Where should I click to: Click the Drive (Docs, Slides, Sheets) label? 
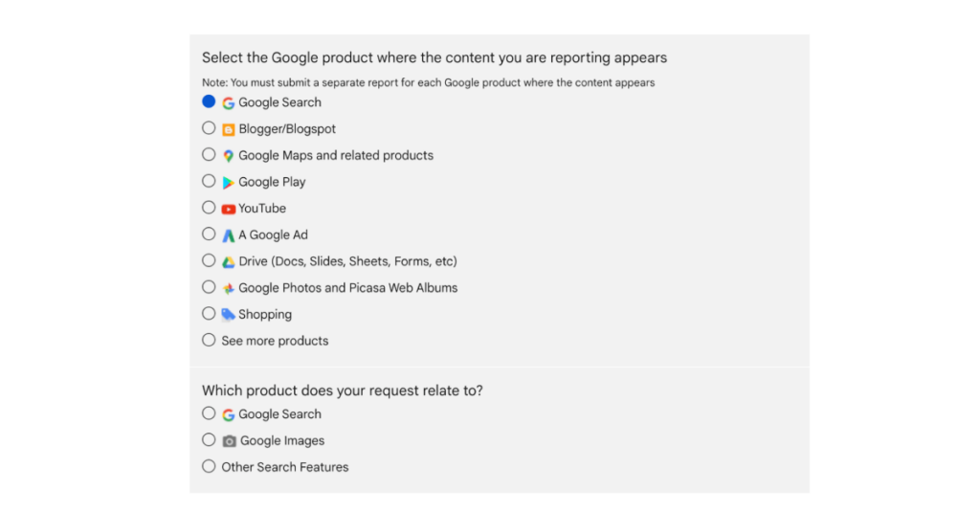click(347, 261)
